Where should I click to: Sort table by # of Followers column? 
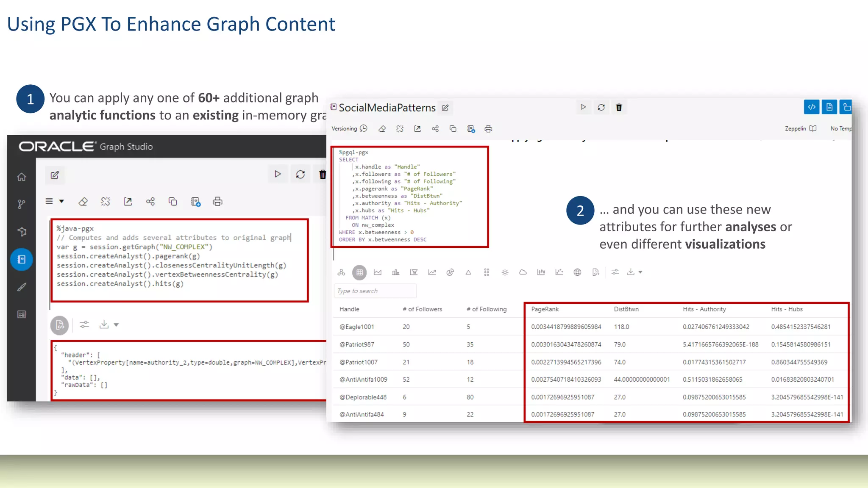pos(422,309)
